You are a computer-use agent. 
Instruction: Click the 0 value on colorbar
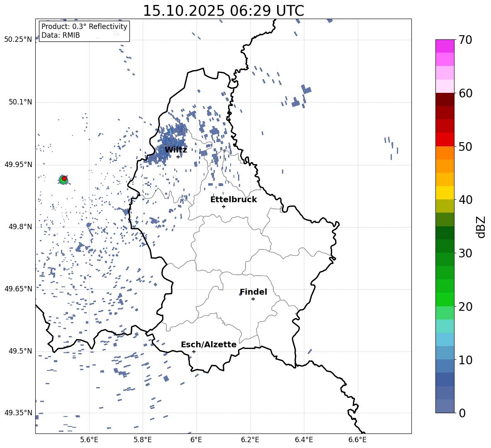[462, 413]
